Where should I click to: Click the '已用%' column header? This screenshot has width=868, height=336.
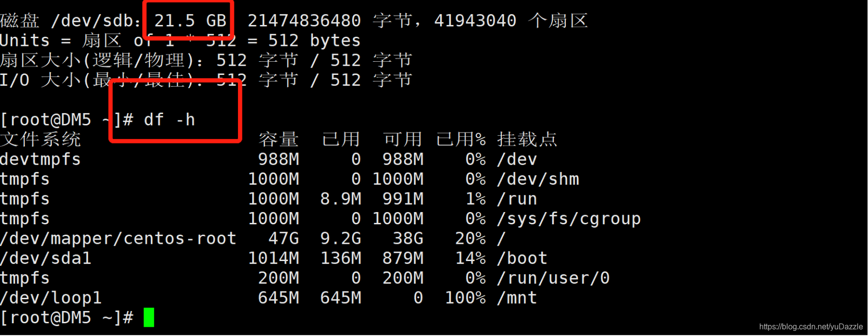(x=461, y=139)
